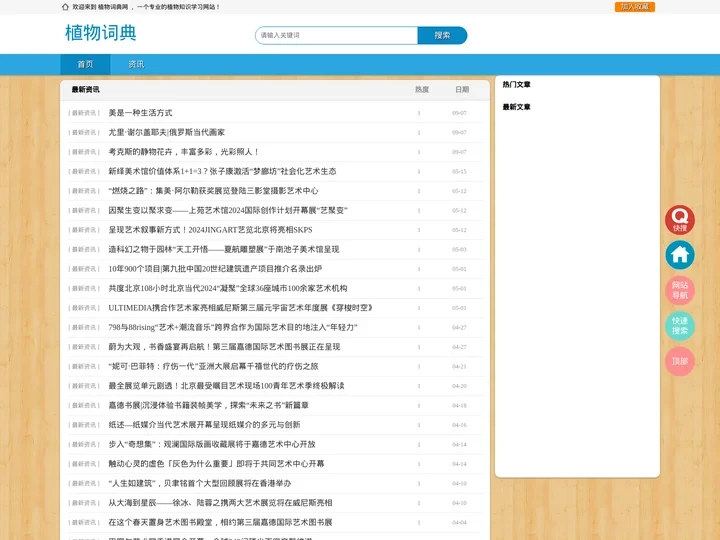Click the 植物词典 site logo
Viewport: 720px width, 540px height.
[x=101, y=33]
